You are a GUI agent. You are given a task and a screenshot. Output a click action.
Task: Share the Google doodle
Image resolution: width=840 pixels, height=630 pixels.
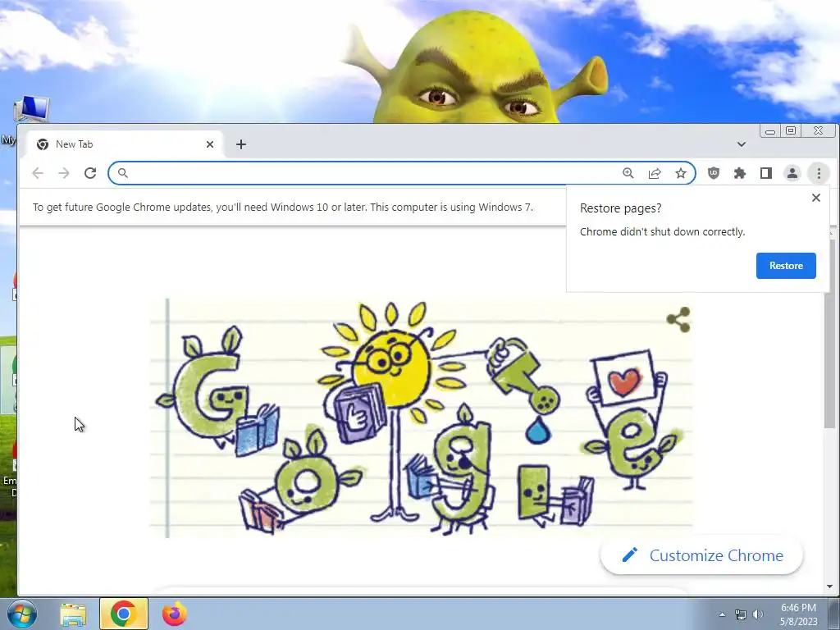(678, 319)
